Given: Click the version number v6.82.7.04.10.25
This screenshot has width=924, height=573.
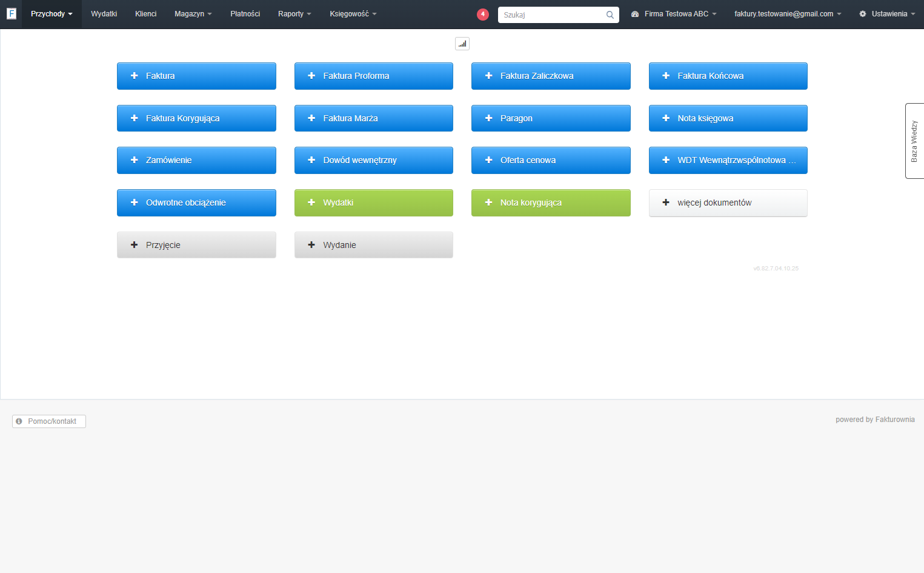Looking at the screenshot, I should (x=776, y=268).
